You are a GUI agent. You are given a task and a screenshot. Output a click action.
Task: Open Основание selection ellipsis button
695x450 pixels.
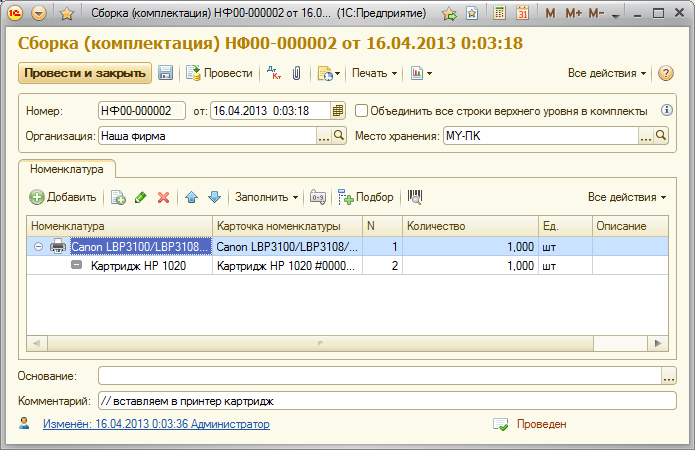click(x=669, y=376)
